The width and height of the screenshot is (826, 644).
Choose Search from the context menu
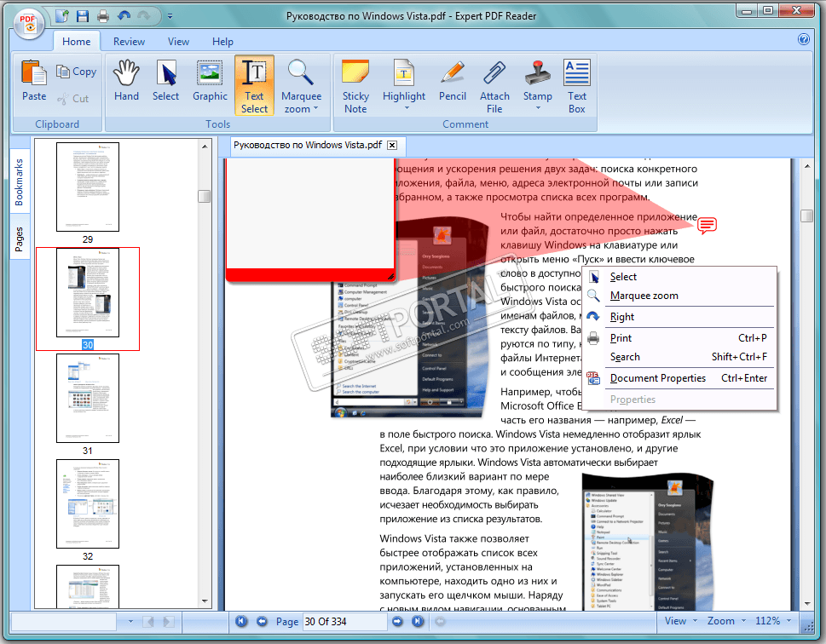(679, 357)
